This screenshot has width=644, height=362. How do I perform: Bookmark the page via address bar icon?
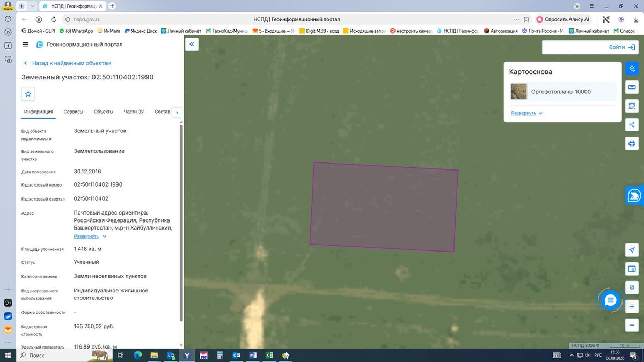pyautogui.click(x=526, y=19)
